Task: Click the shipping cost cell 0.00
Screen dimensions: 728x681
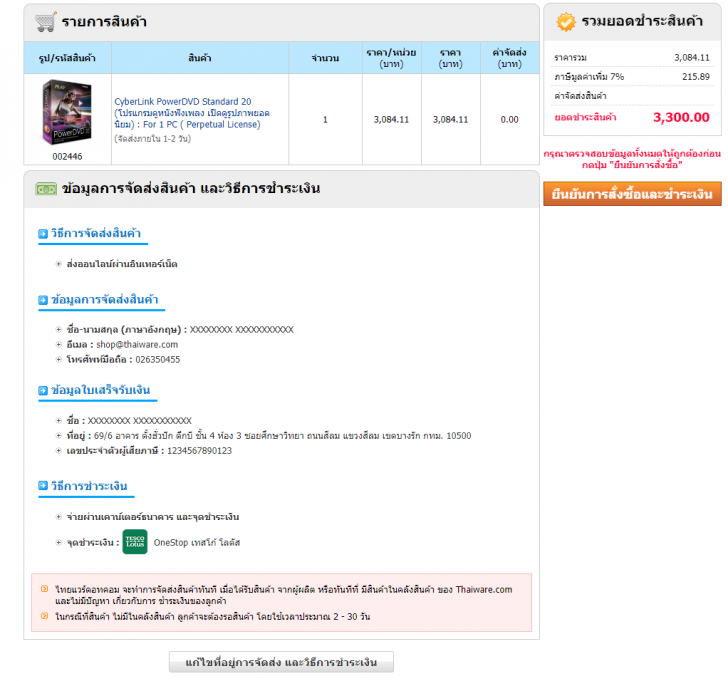Action: 509,119
